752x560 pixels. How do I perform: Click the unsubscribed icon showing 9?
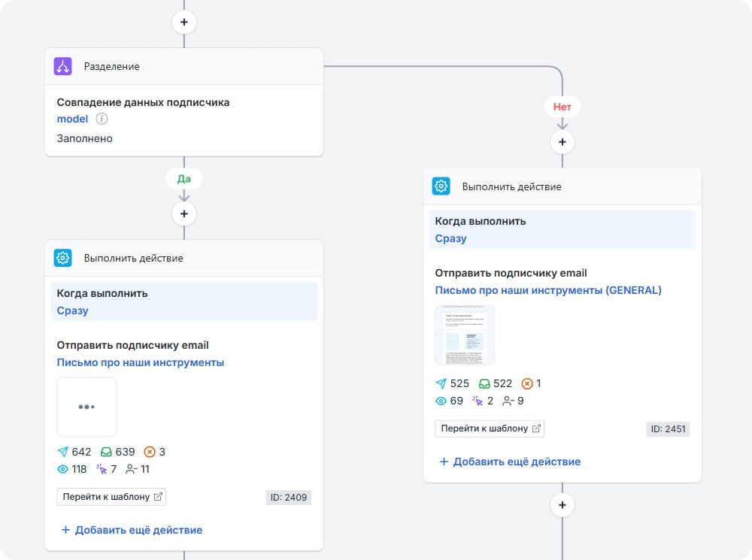pyautogui.click(x=508, y=401)
